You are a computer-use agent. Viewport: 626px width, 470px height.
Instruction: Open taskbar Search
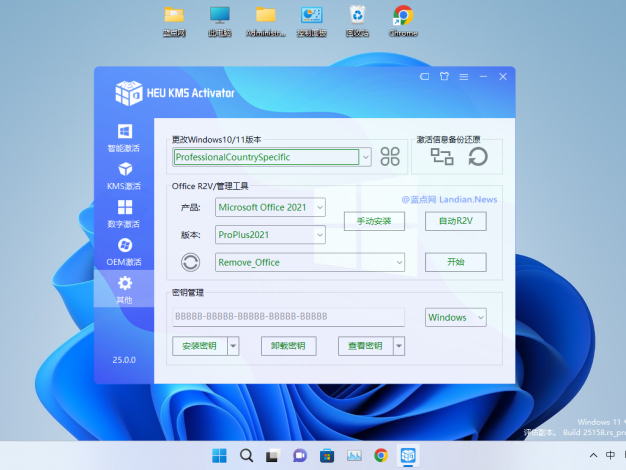tap(246, 456)
